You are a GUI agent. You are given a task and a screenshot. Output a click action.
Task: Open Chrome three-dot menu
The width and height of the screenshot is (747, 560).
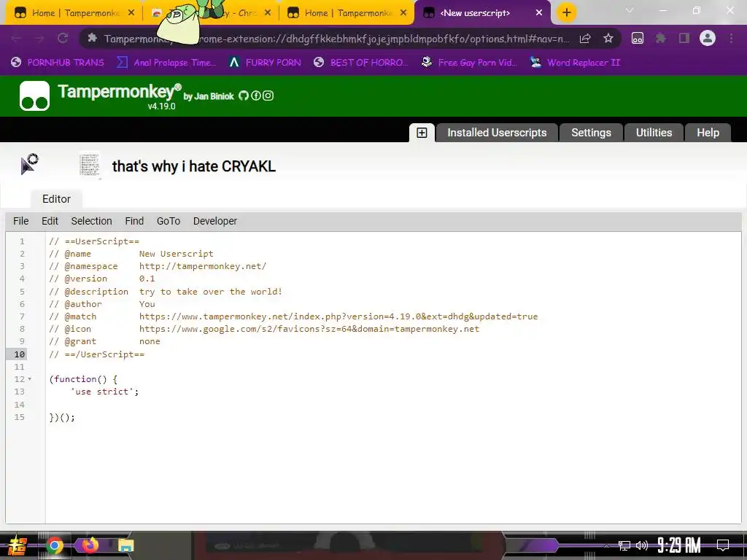pyautogui.click(x=731, y=39)
